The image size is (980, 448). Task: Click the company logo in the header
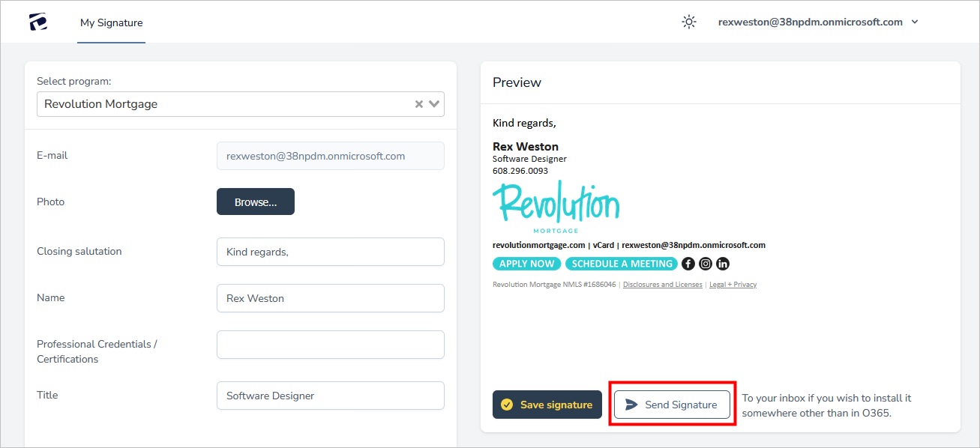click(38, 22)
